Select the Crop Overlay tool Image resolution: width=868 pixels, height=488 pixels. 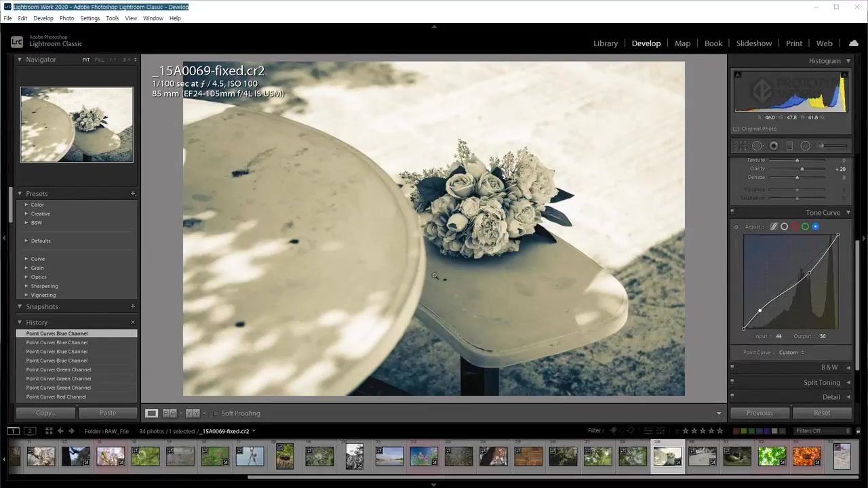[741, 146]
